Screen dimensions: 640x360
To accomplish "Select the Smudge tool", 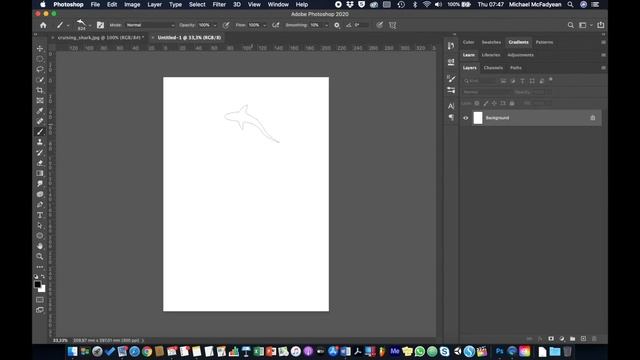I will pyautogui.click(x=40, y=184).
